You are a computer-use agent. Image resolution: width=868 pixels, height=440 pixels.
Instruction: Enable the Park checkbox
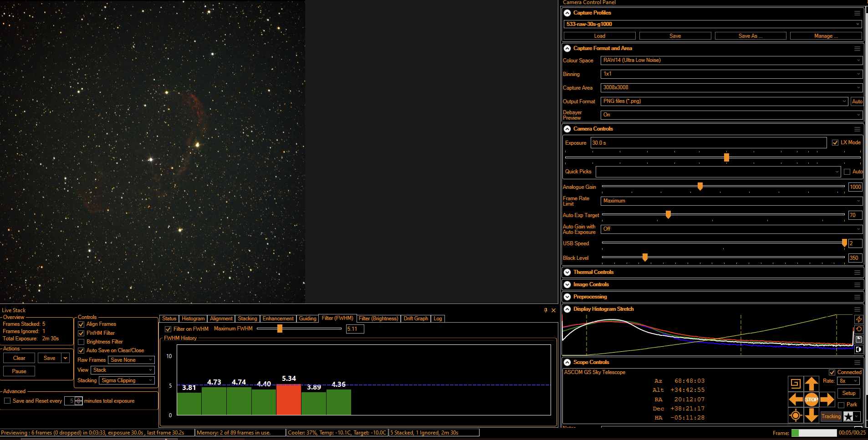(841, 405)
